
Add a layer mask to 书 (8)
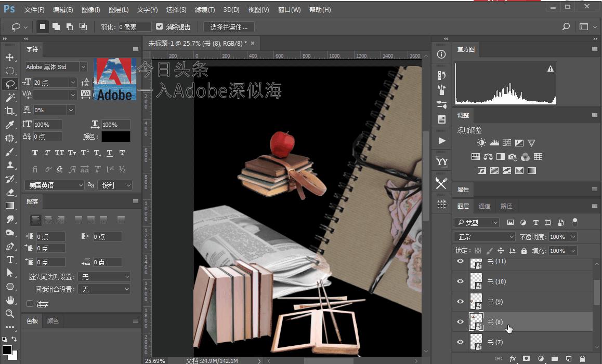tap(525, 358)
